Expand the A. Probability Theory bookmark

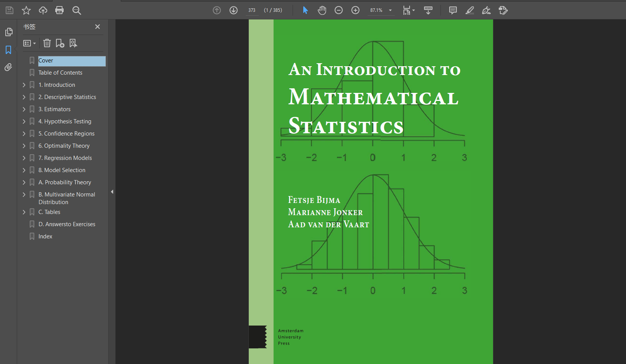[x=24, y=182]
